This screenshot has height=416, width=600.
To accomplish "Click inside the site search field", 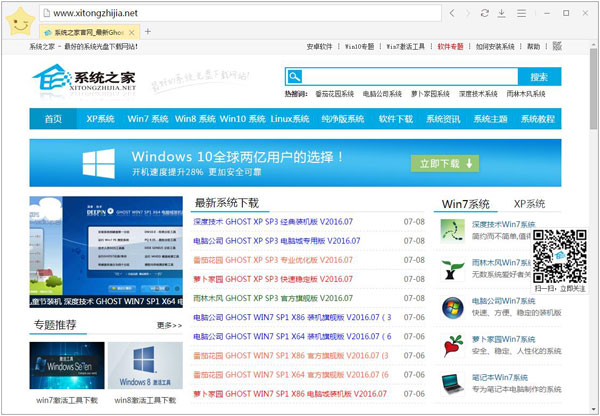I will 410,77.
